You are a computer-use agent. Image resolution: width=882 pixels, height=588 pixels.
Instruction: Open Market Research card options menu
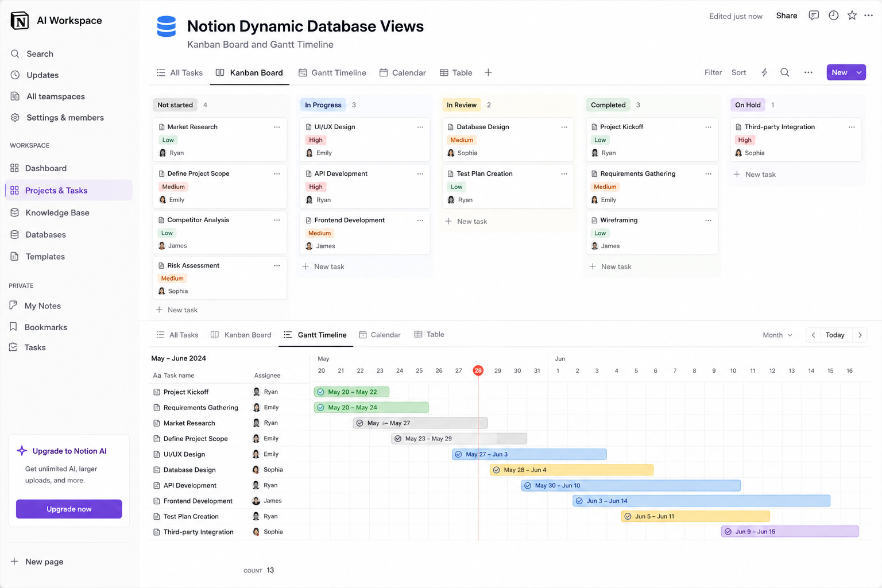point(277,127)
